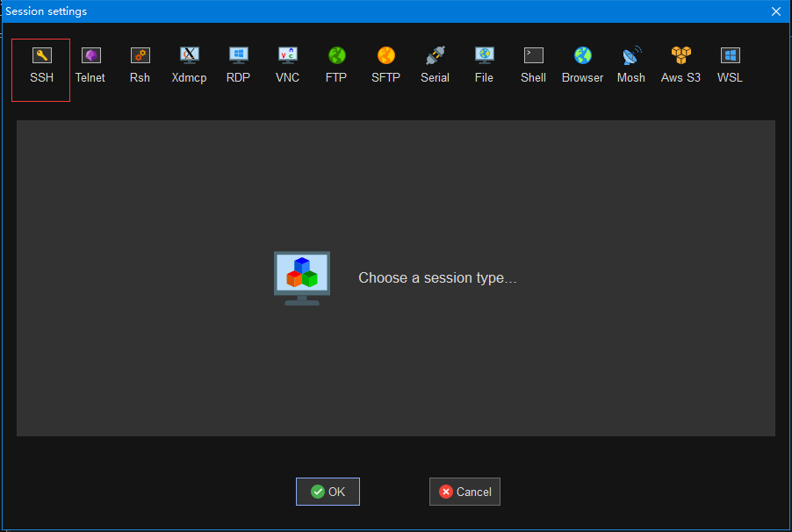Close the Session settings dialog

click(x=776, y=11)
